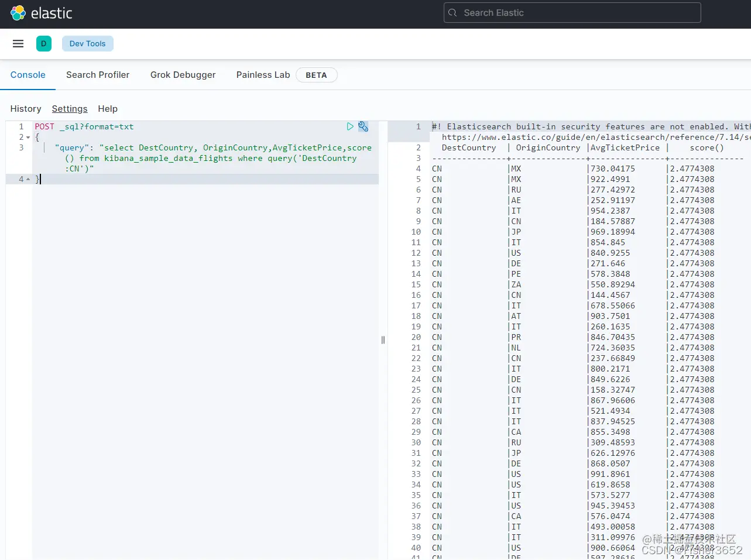This screenshot has height=560, width=751.
Task: Switch to the Search Profiler tab
Action: 98,75
